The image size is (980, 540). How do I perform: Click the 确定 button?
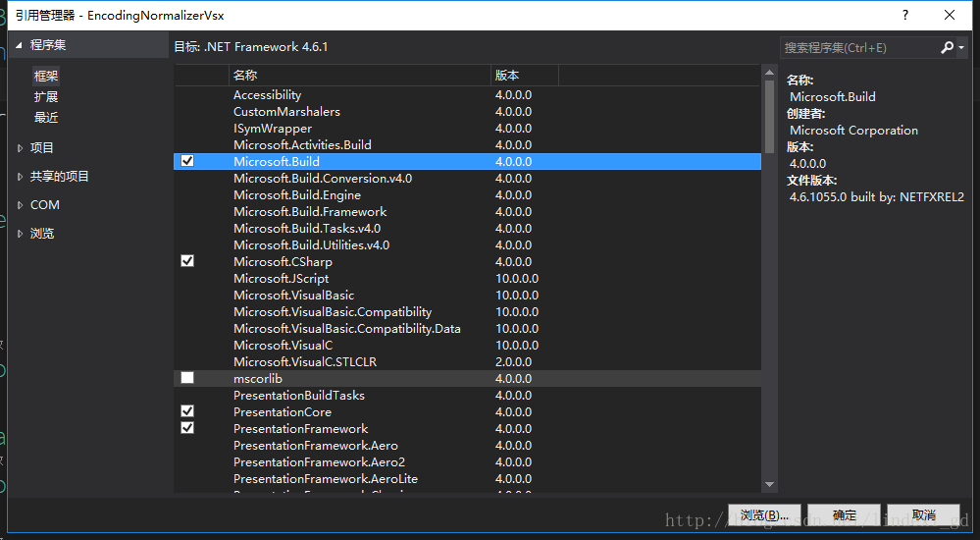tap(844, 515)
